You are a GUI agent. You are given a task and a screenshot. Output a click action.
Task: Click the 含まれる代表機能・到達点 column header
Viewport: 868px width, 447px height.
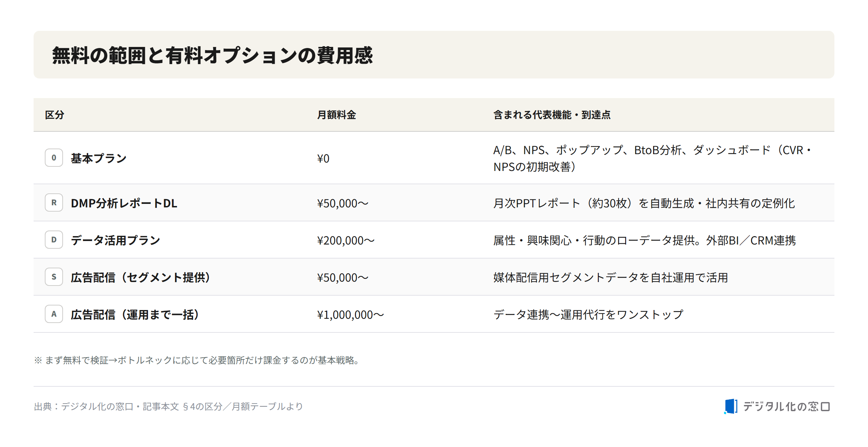tap(552, 115)
